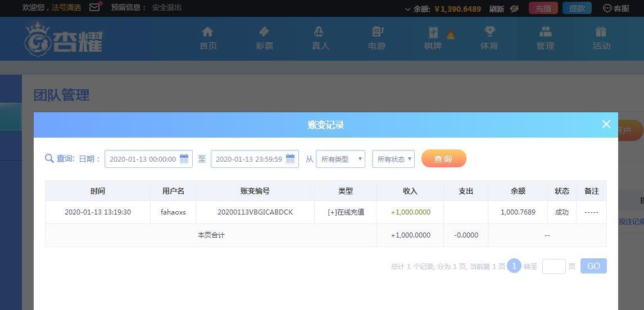The image size is (644, 310).
Task: Open the 活动 promotions menu
Action: (x=601, y=38)
